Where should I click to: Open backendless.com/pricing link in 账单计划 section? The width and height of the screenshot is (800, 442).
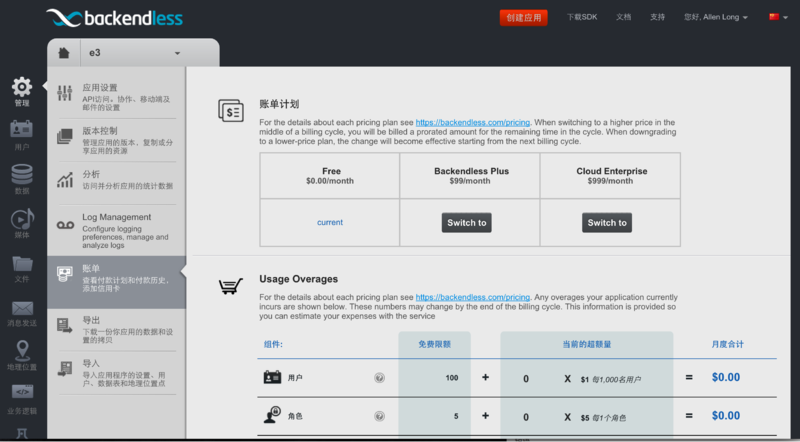coord(472,121)
